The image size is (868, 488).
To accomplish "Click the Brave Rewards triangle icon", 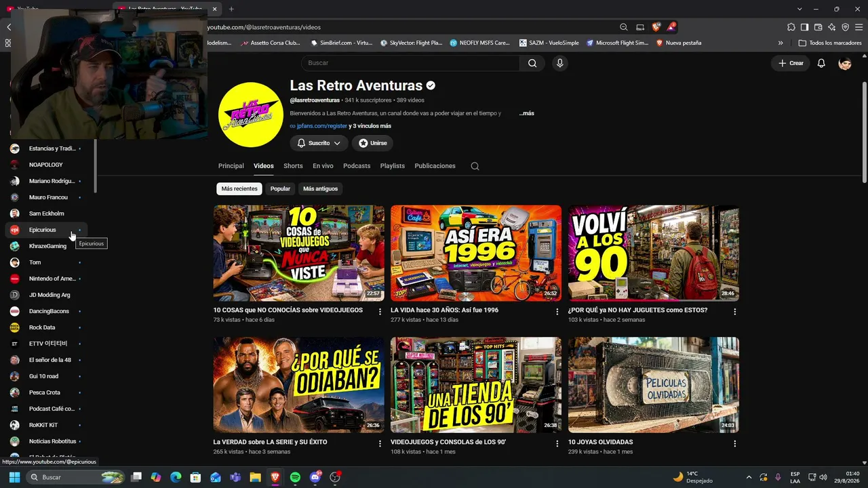I will point(671,27).
